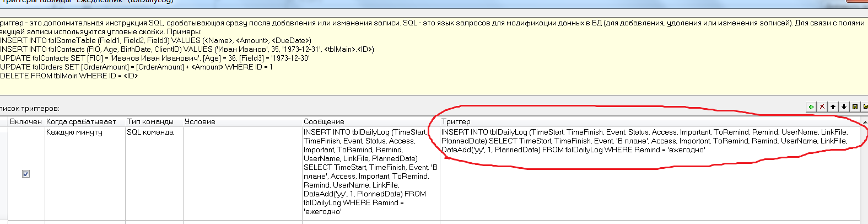The height and width of the screenshot is (224, 868).
Task: Move trigger down with down arrow
Action: pyautogui.click(x=844, y=106)
